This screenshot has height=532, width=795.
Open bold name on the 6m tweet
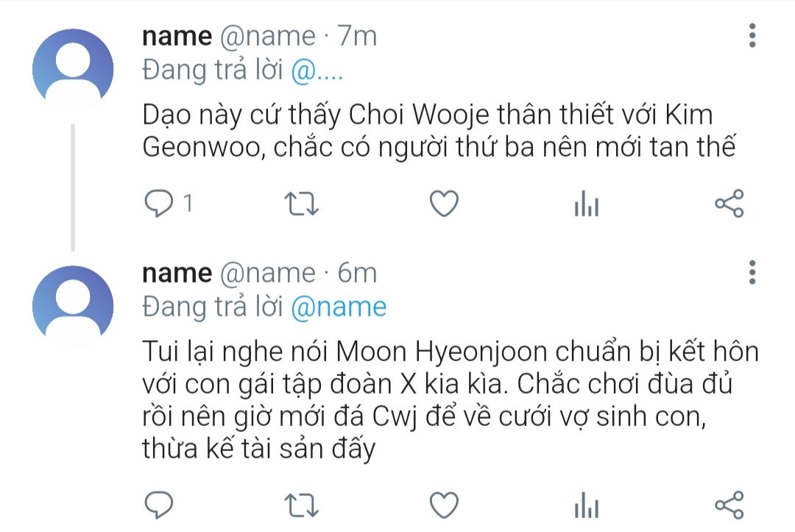(x=177, y=273)
